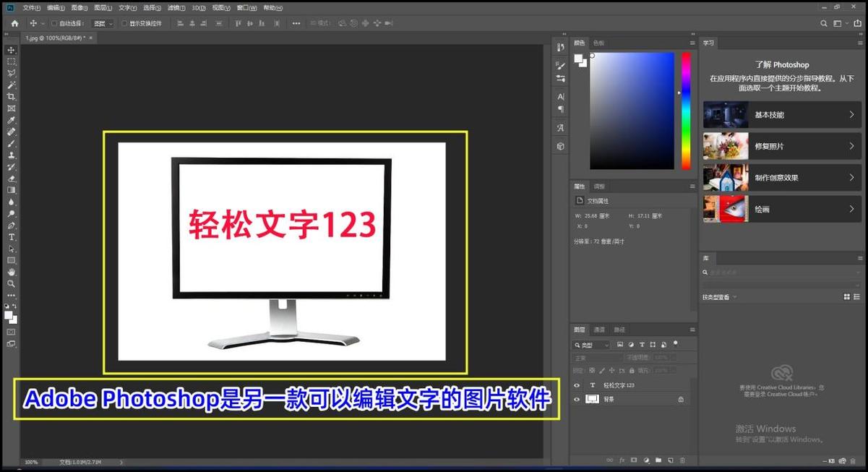Click the three-dots more options in options bar
Viewport: 868px width, 472px height.
click(x=296, y=23)
